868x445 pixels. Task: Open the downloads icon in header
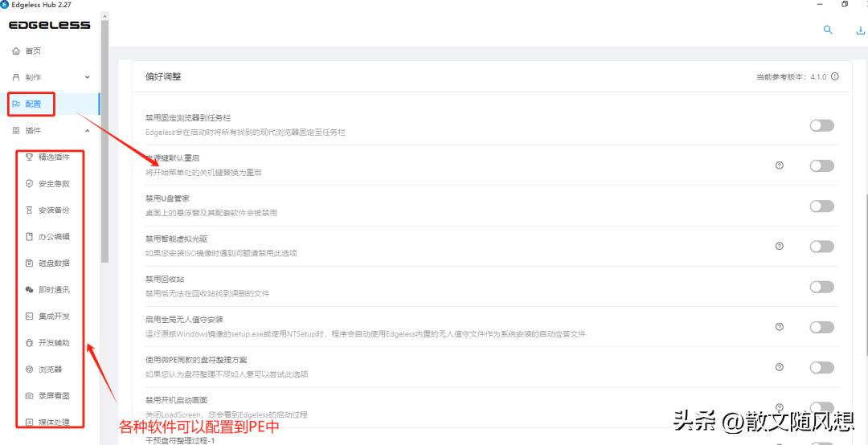(x=862, y=30)
